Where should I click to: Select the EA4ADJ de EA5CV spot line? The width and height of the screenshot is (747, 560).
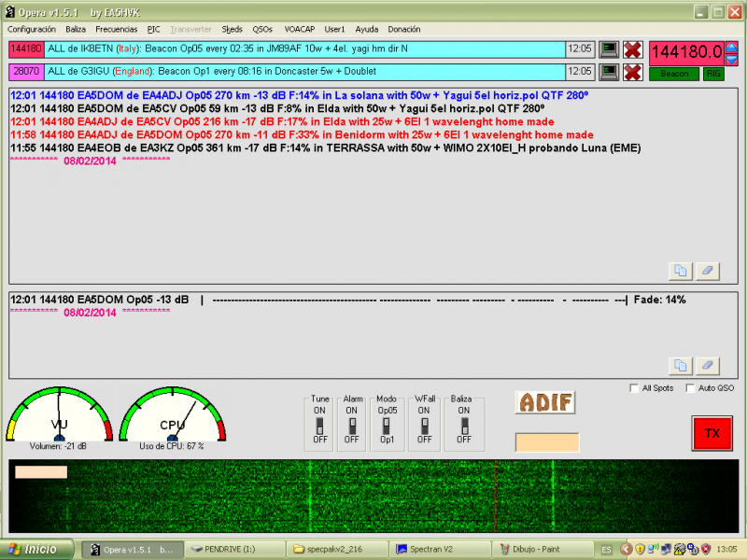point(282,122)
